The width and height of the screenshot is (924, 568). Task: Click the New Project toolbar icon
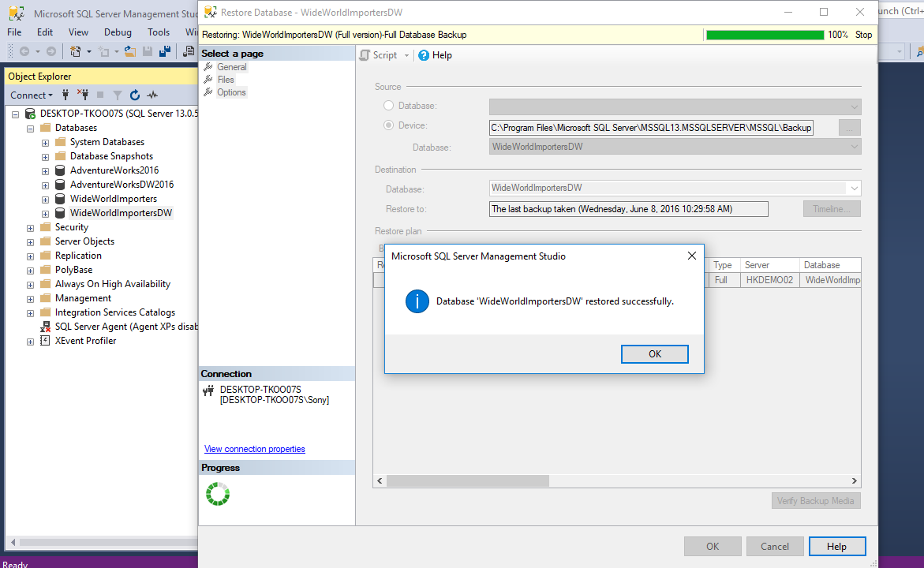[76, 52]
